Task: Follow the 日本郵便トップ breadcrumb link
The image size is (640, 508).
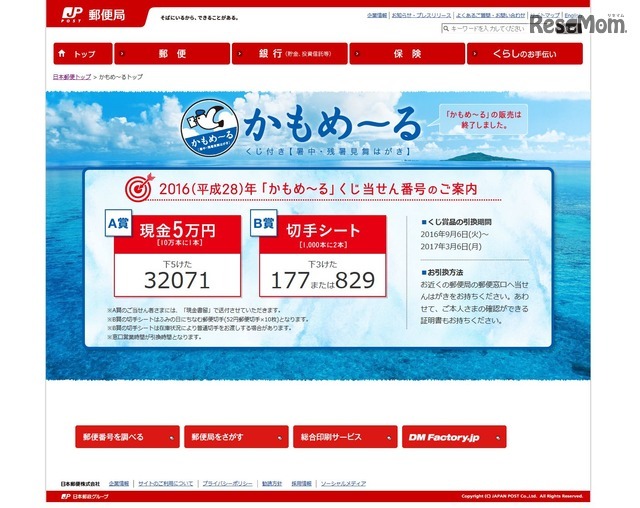Action: coord(72,77)
